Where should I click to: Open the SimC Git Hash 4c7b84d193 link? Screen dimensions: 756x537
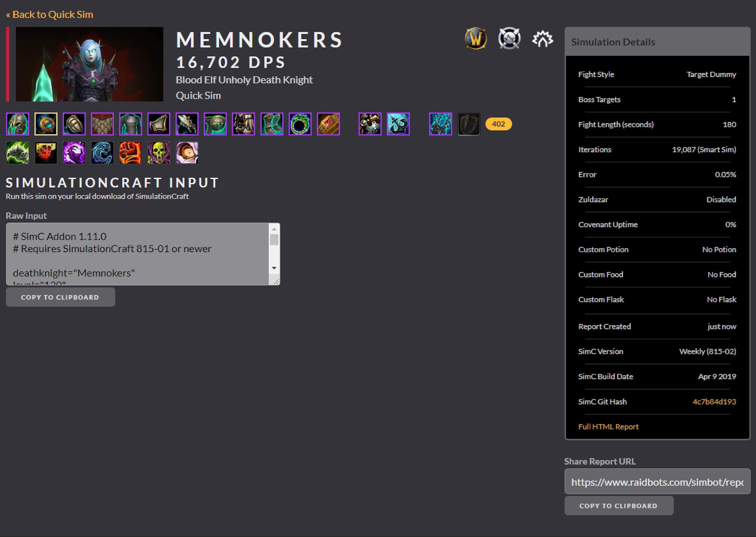(x=714, y=401)
